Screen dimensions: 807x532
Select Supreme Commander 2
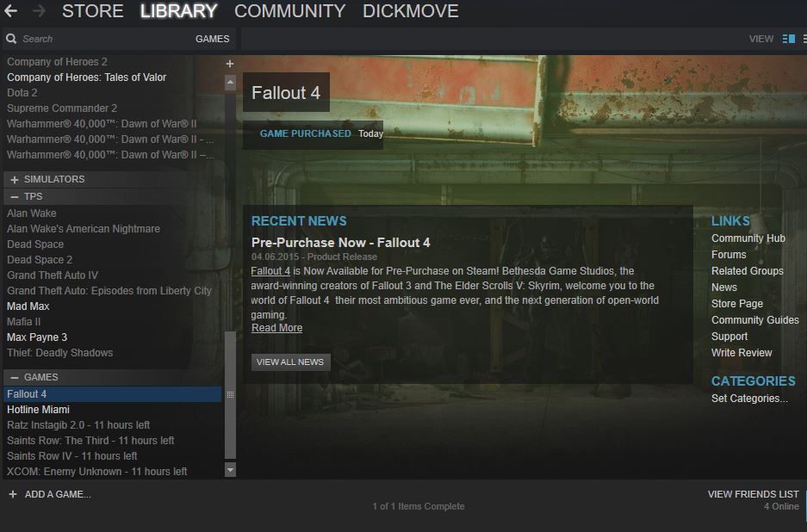coord(62,108)
